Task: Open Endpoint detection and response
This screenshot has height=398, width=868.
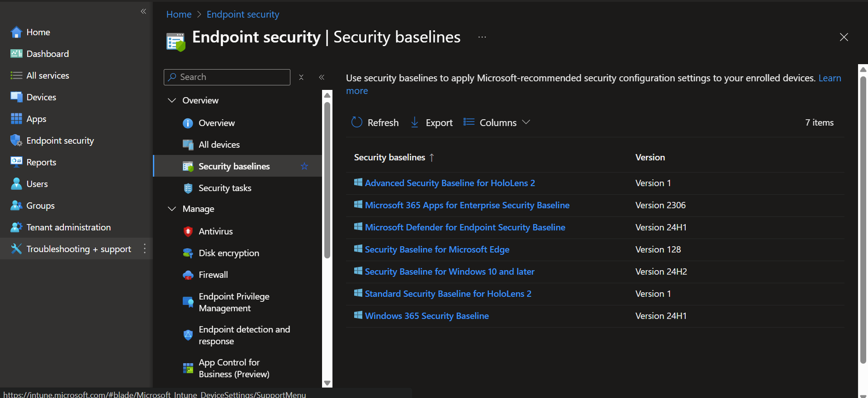Action: (244, 335)
